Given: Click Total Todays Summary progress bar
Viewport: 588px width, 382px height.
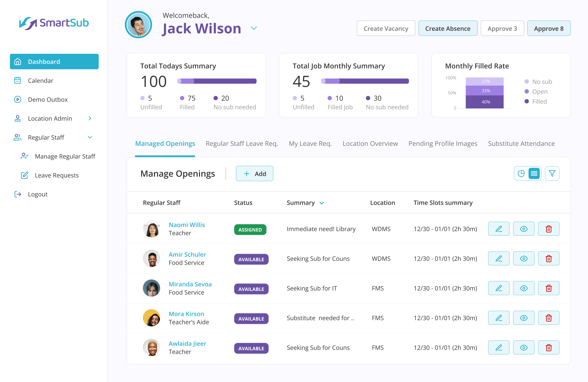Looking at the screenshot, I should pyautogui.click(x=217, y=81).
